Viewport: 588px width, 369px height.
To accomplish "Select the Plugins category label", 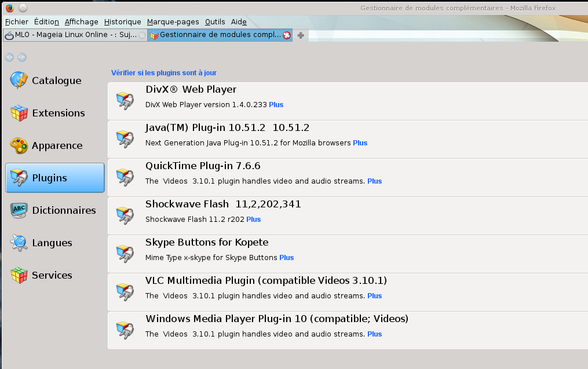I will pyautogui.click(x=49, y=178).
